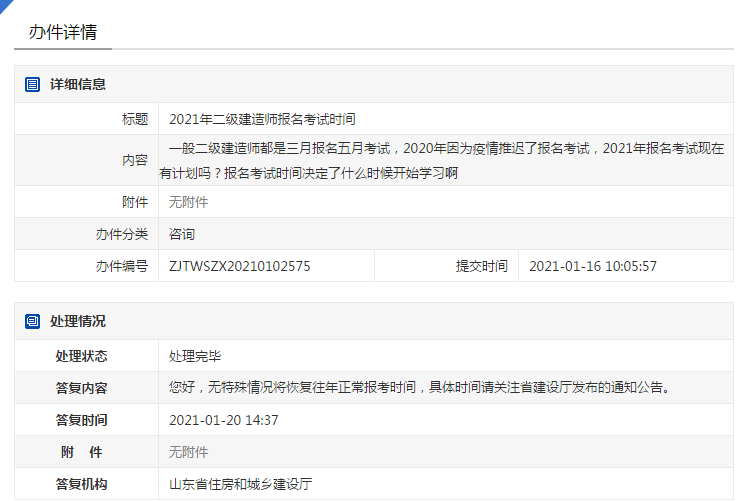Click agency name 山东省住房和城乡建设厅

pos(241,484)
